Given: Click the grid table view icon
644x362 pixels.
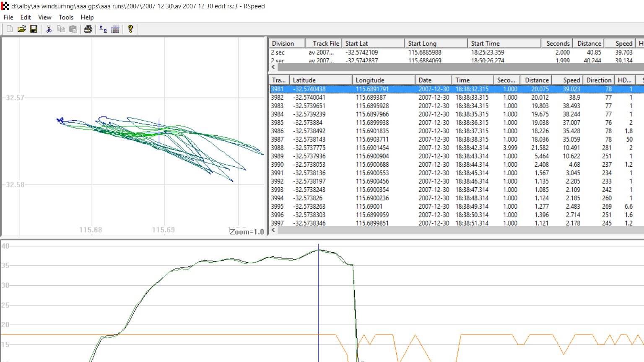Looking at the screenshot, I should [x=115, y=29].
